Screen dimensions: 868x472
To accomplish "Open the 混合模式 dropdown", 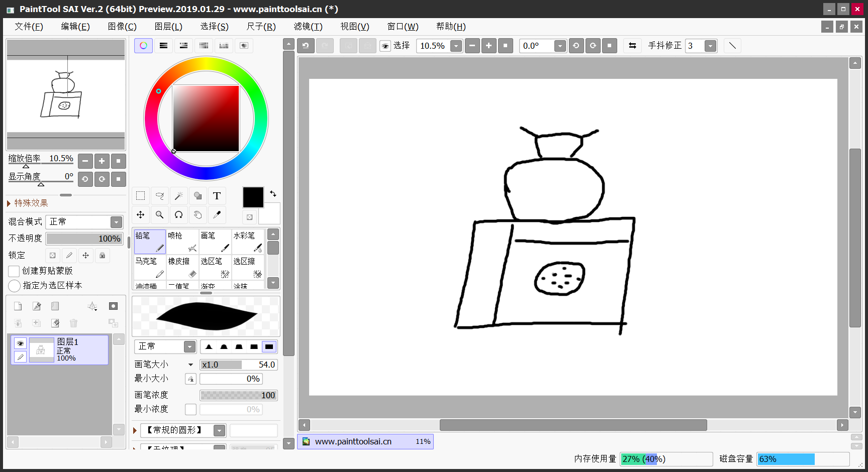I will (117, 222).
